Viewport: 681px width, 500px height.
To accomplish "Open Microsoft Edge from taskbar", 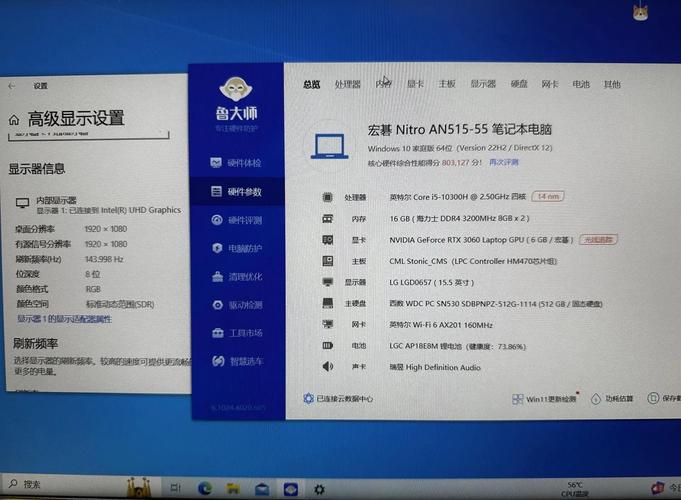I will [205, 489].
